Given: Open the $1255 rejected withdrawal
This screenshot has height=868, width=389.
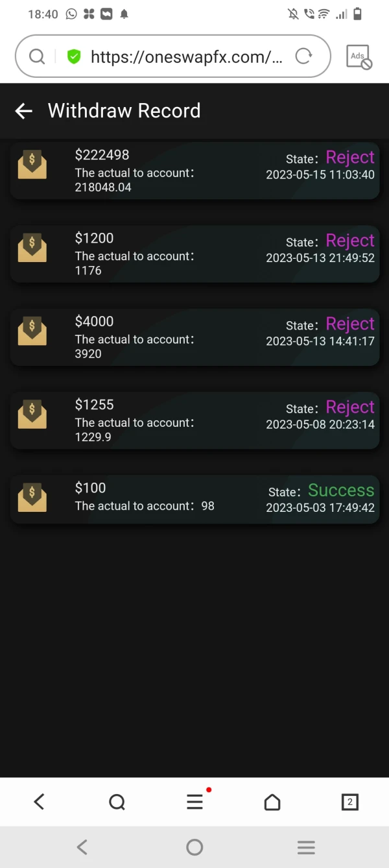Looking at the screenshot, I should point(194,420).
